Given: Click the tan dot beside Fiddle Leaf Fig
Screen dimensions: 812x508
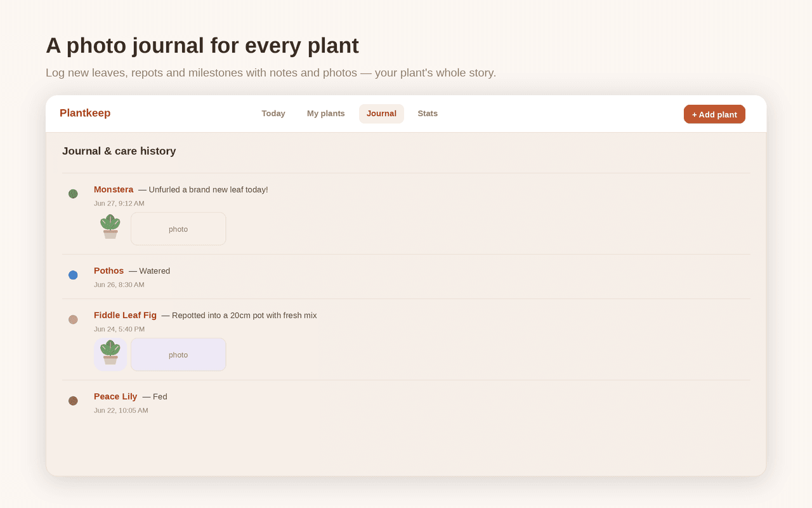Looking at the screenshot, I should point(73,319).
